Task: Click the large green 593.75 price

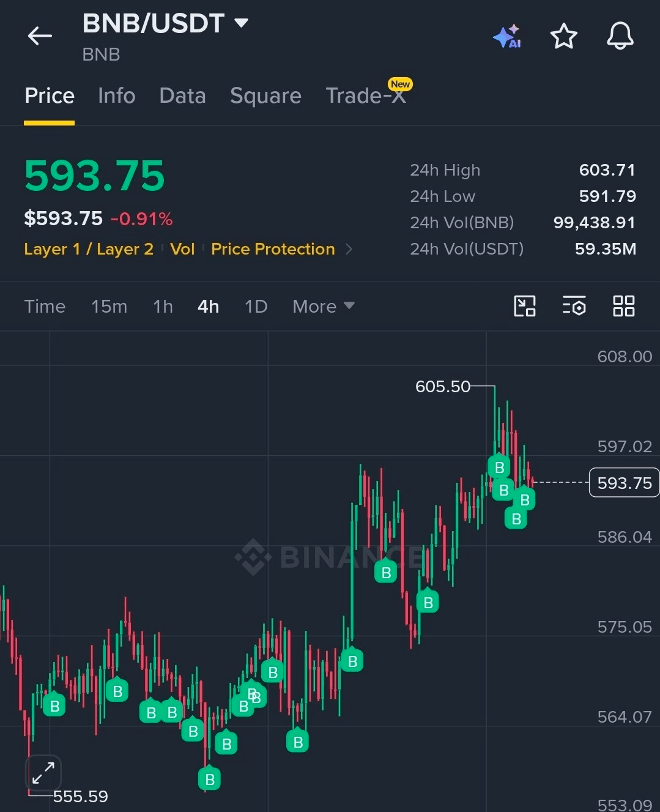Action: tap(94, 176)
